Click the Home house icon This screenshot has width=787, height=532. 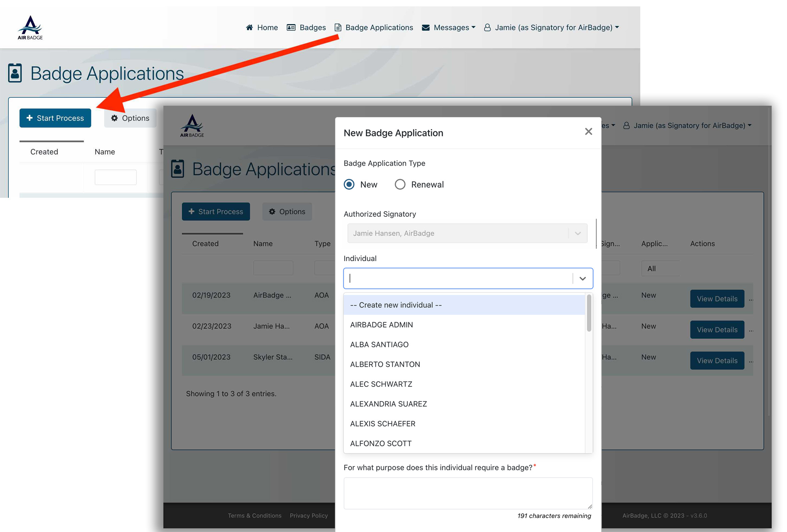[249, 27]
